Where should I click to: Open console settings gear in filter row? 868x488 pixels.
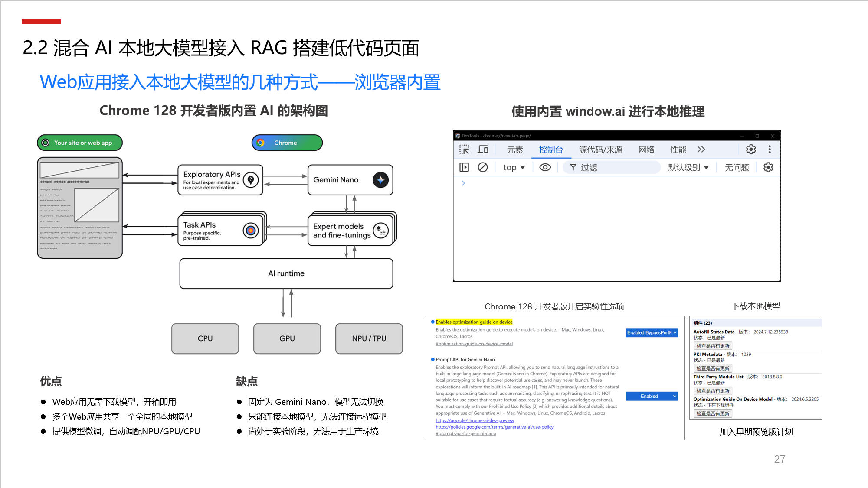click(x=768, y=167)
